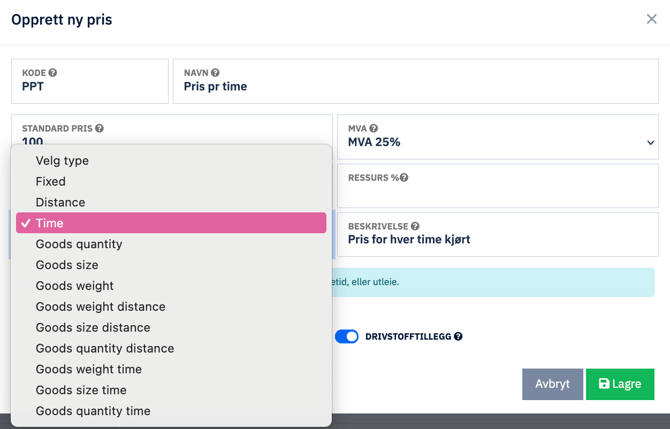This screenshot has height=429, width=670.
Task: Choose Goods size time option
Action: (81, 390)
